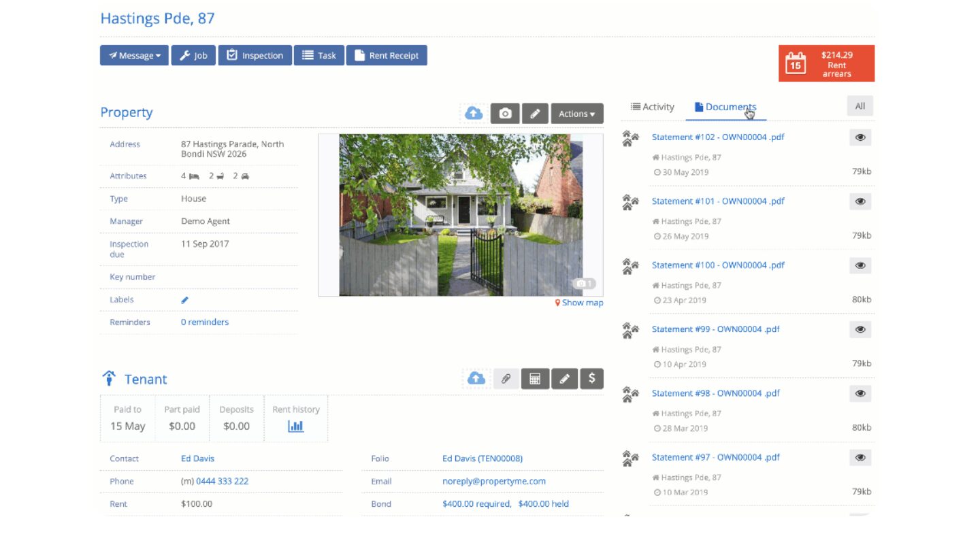Open Statement #100 - OWN00004 .pdf
980x536 pixels.
718,265
